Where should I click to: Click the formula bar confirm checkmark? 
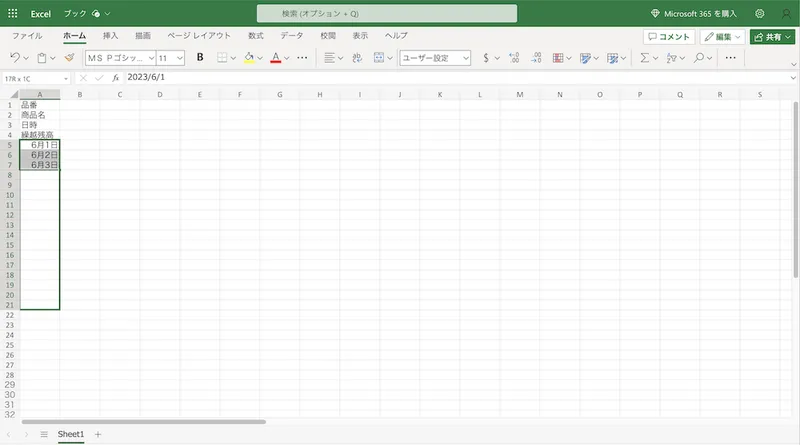[x=99, y=78]
